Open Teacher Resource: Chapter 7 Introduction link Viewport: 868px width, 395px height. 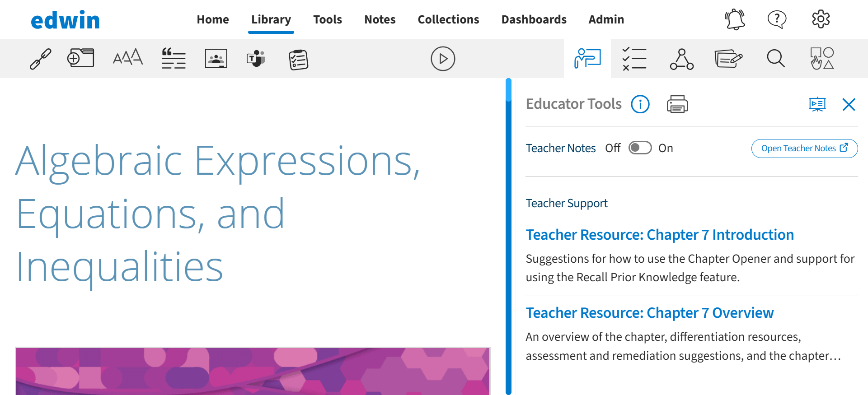point(660,235)
